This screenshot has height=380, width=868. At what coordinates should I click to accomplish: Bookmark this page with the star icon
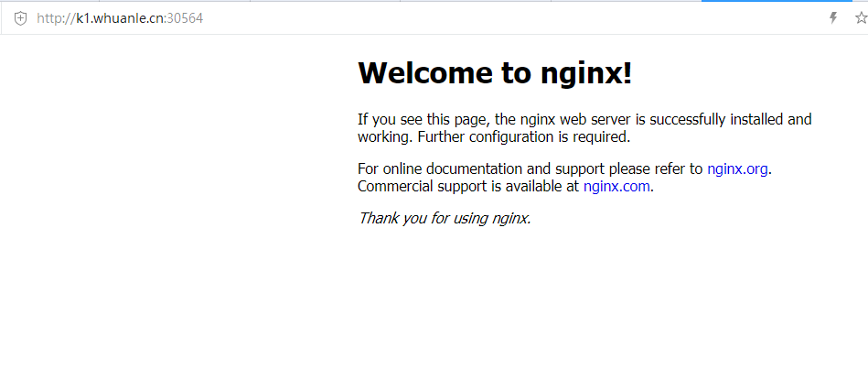coord(860,18)
